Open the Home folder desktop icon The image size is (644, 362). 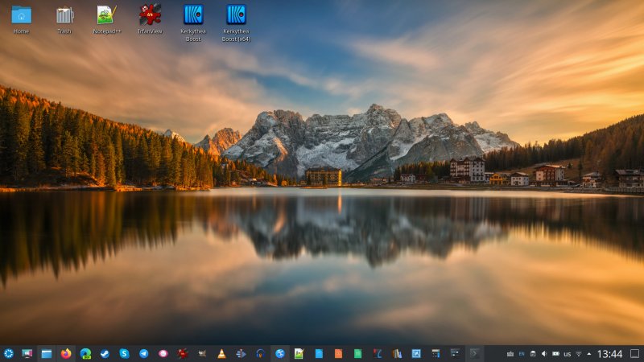pos(21,15)
